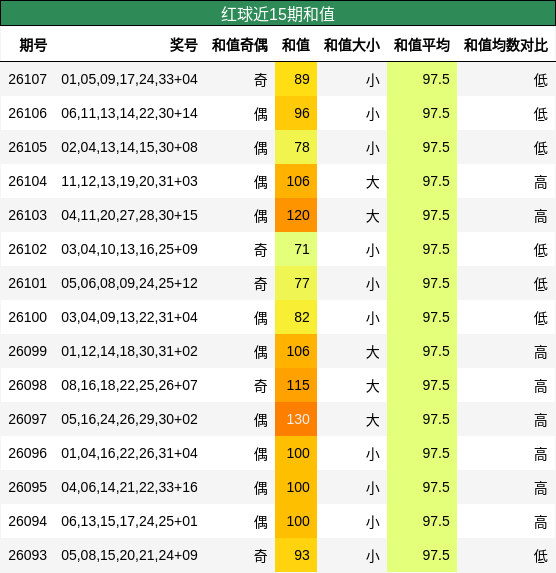
Task: Click the 和值 column header
Action: (x=296, y=46)
